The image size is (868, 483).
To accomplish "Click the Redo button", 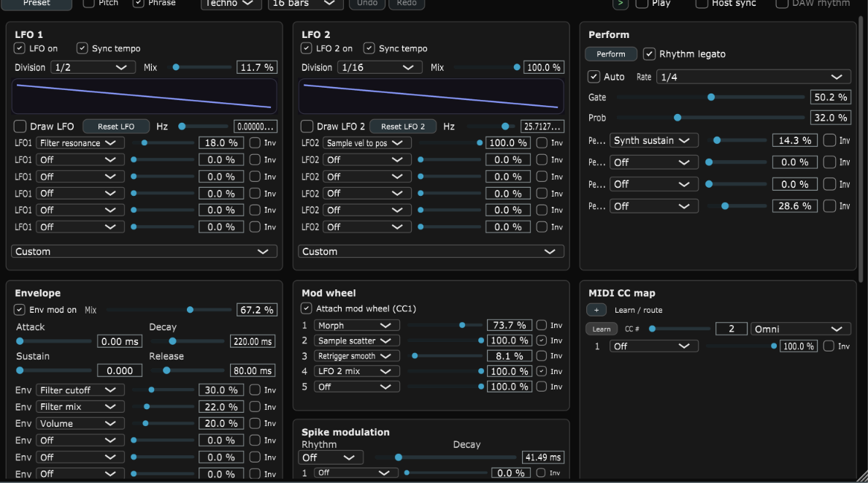I will click(407, 4).
